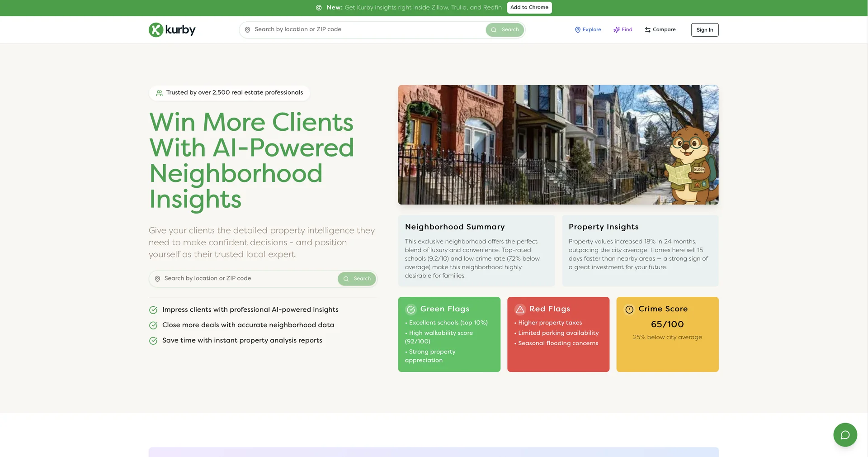The image size is (868, 457).
Task: Click 'Excellent schools (top 10%)' bullet
Action: pyautogui.click(x=446, y=323)
